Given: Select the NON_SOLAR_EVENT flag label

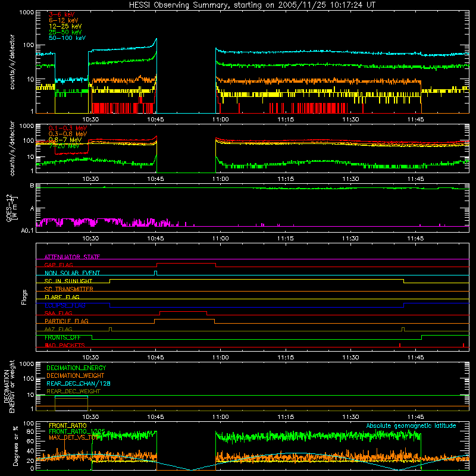Looking at the screenshot, I should click(x=72, y=273).
